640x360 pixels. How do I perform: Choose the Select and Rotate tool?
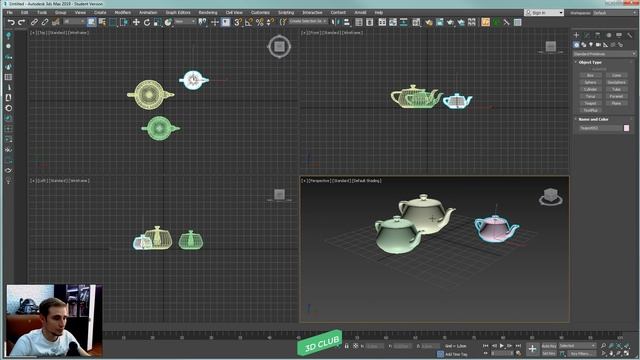[147, 22]
